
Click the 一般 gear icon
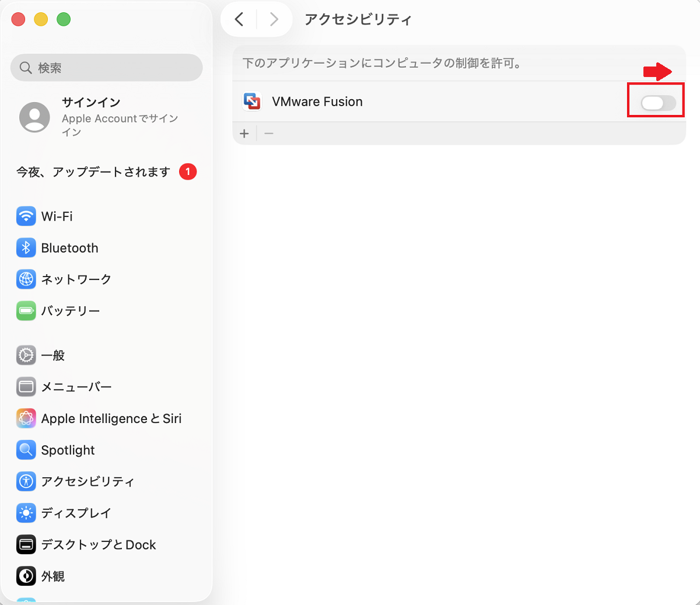26,355
